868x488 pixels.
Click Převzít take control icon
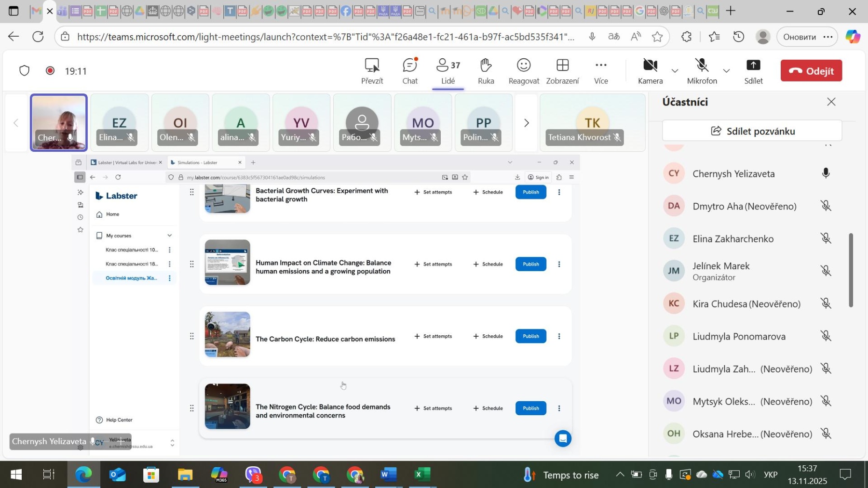[x=372, y=66]
